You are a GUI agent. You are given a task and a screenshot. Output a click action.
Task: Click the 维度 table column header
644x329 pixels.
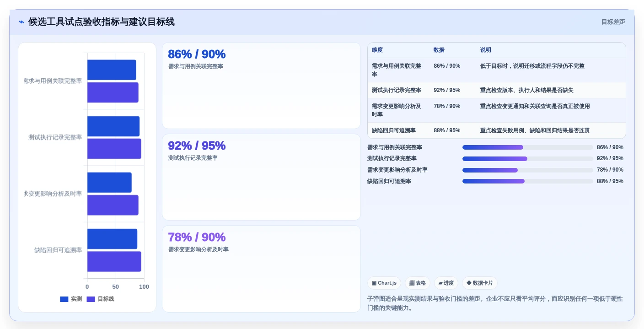tap(377, 50)
